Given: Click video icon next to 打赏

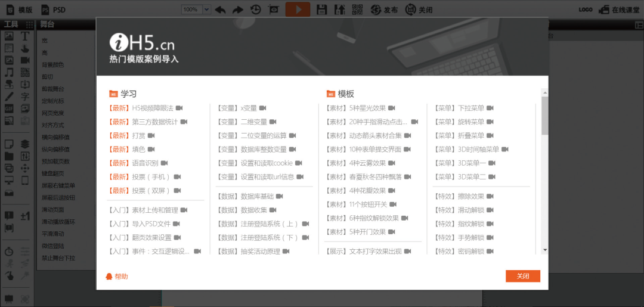Looking at the screenshot, I should tap(151, 135).
